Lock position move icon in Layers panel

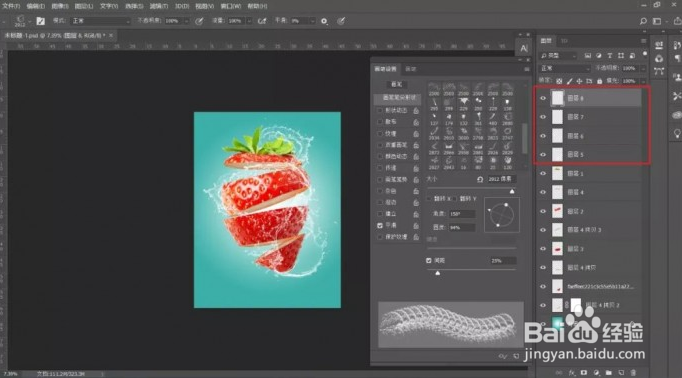tap(579, 81)
